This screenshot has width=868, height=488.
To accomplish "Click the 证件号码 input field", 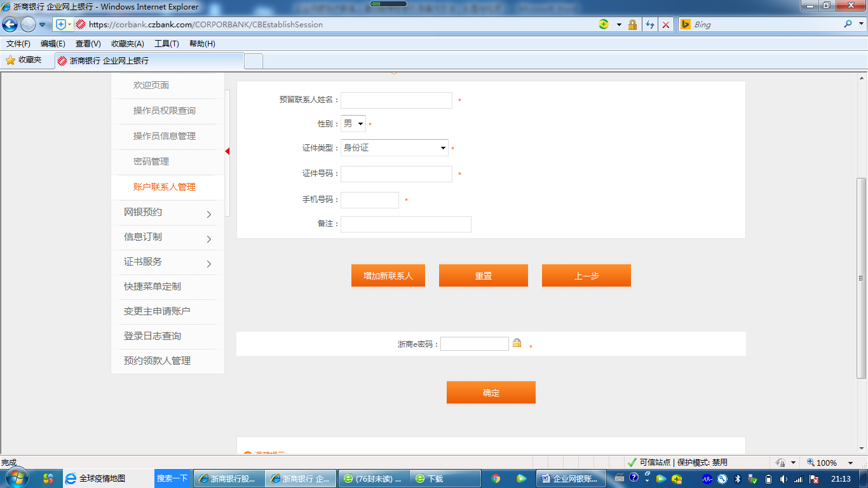I will point(397,174).
